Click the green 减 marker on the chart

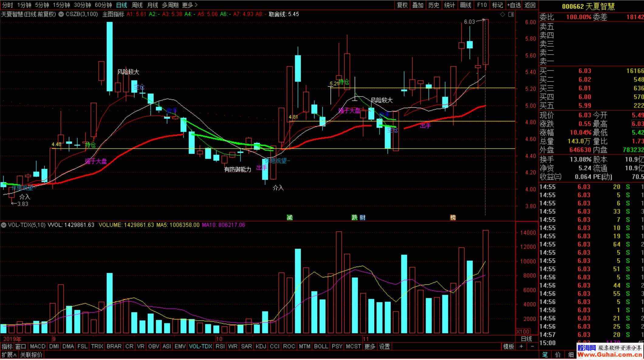tap(290, 217)
